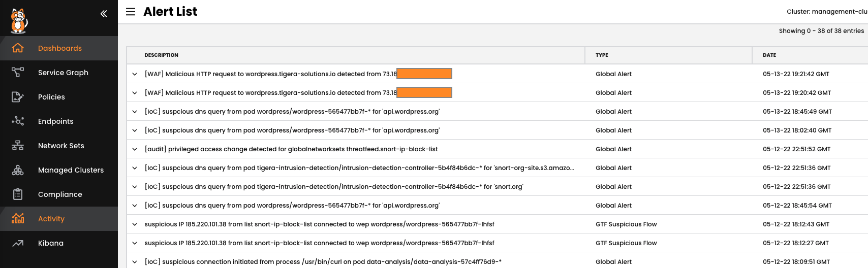Image resolution: width=868 pixels, height=268 pixels.
Task: Click the Calico cat logo
Action: click(x=19, y=21)
